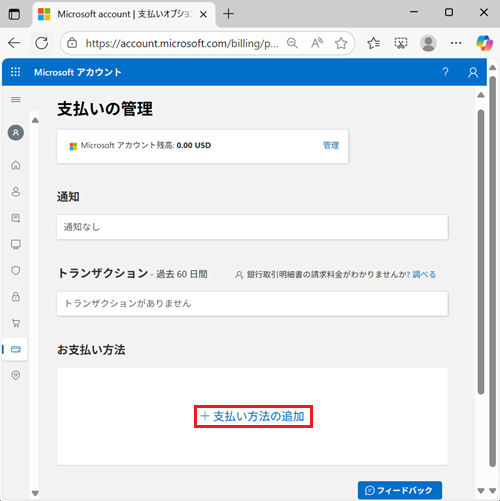Open Devices monitor icon in sidebar

(x=16, y=244)
